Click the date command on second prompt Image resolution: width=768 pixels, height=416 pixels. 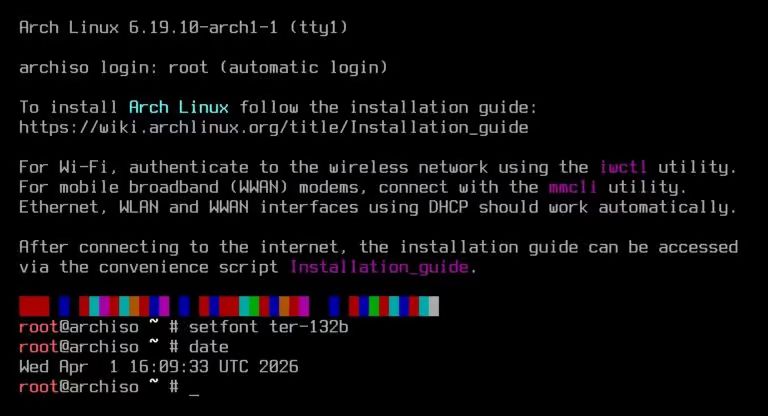209,347
